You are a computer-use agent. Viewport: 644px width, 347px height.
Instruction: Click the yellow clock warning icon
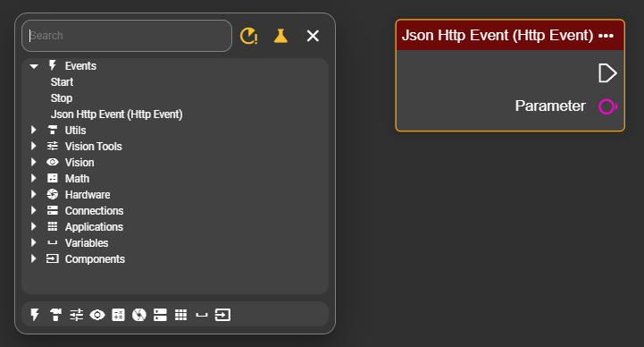(249, 36)
